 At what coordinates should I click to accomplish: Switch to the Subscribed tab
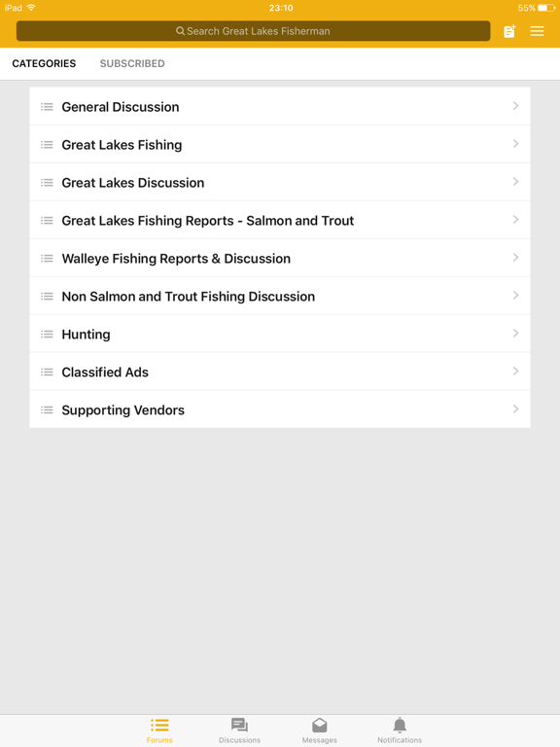(132, 64)
